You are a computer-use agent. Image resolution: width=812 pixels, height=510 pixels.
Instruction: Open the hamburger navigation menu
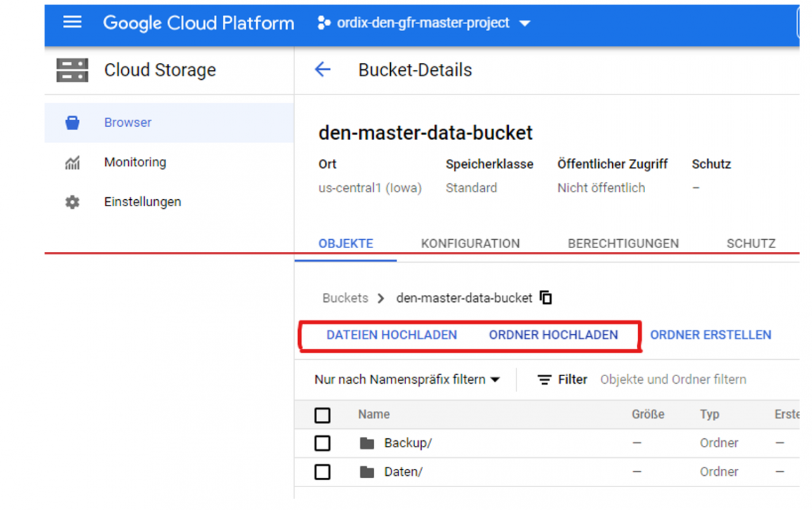pos(72,23)
